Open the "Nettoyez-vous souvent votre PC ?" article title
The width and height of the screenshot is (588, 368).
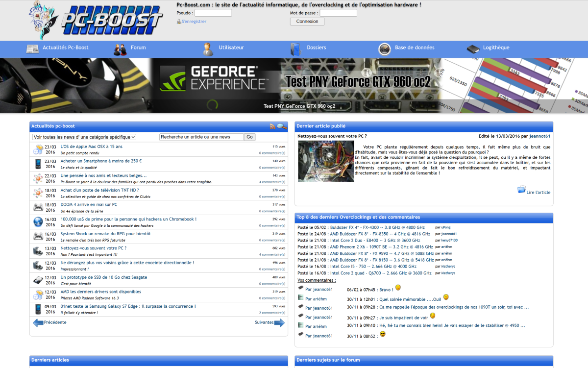(332, 136)
